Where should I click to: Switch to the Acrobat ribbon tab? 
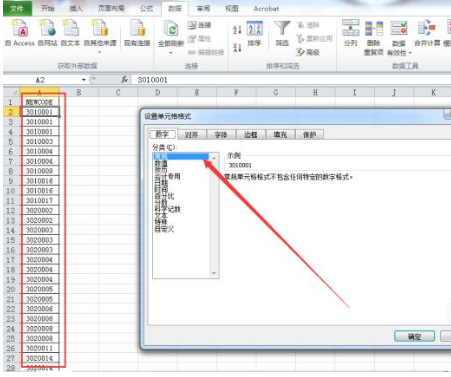tap(266, 8)
